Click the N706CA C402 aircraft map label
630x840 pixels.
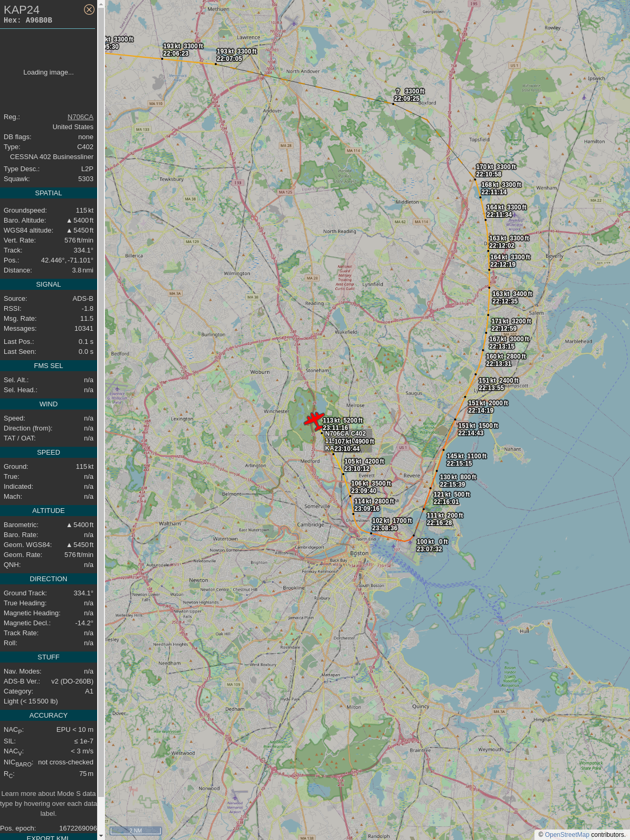[x=345, y=434]
